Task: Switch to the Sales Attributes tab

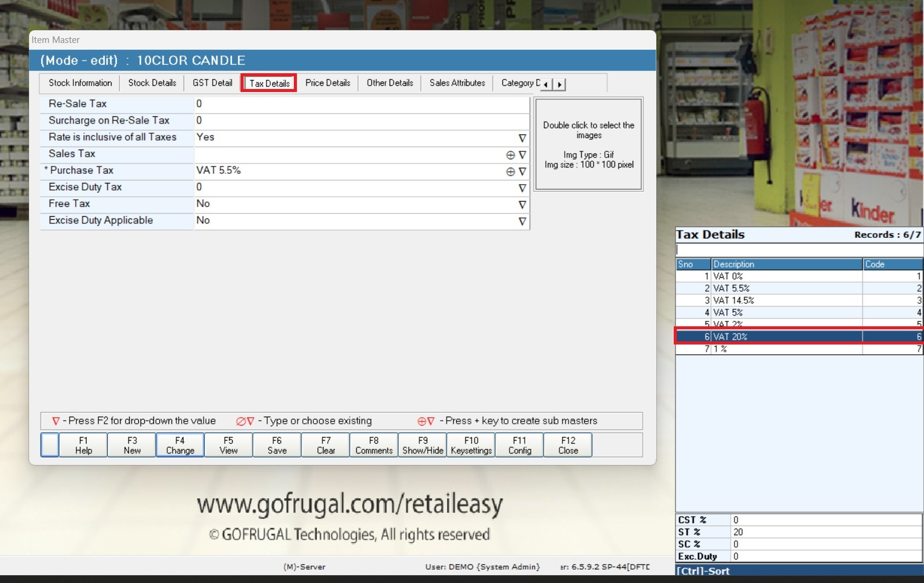Action: pyautogui.click(x=457, y=83)
